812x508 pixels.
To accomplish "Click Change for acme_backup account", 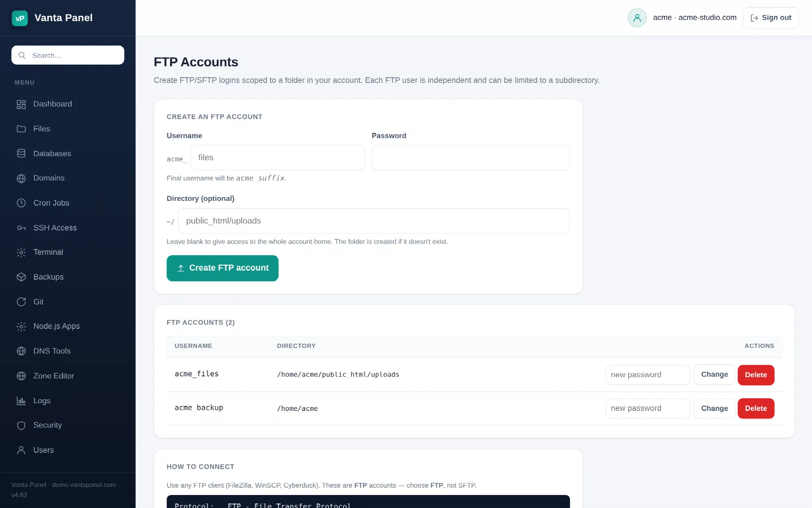I will click(x=714, y=408).
